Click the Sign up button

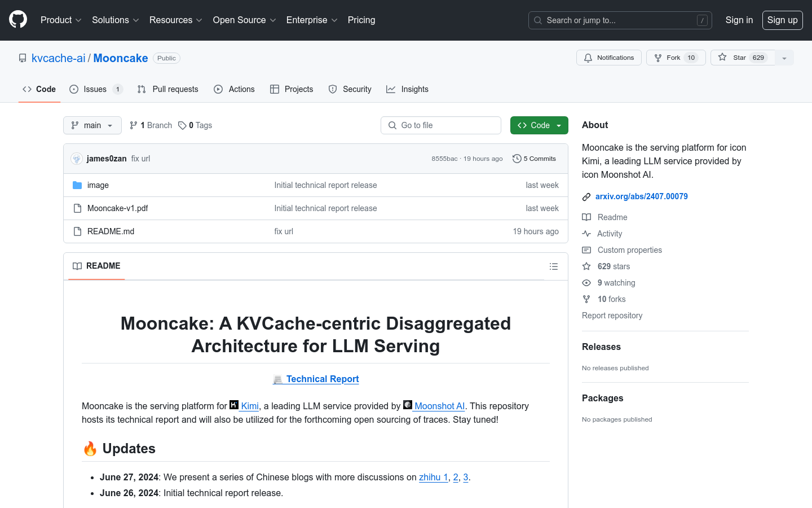[782, 20]
